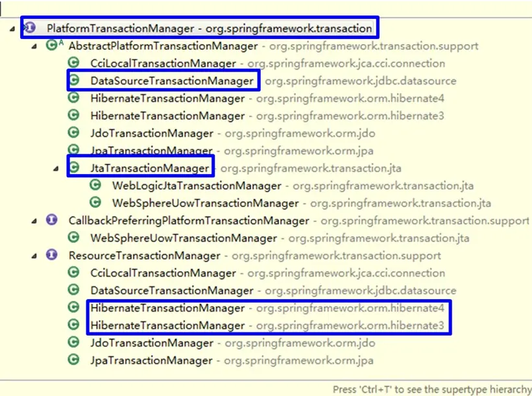Select the JtaTransactionManager label
532x396 pixels.
(150, 168)
